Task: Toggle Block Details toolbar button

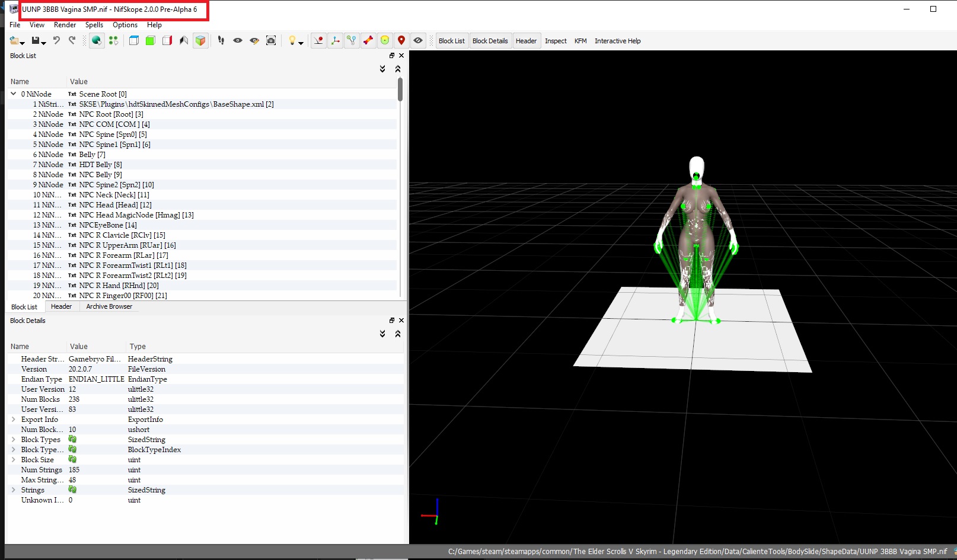Action: tap(490, 41)
